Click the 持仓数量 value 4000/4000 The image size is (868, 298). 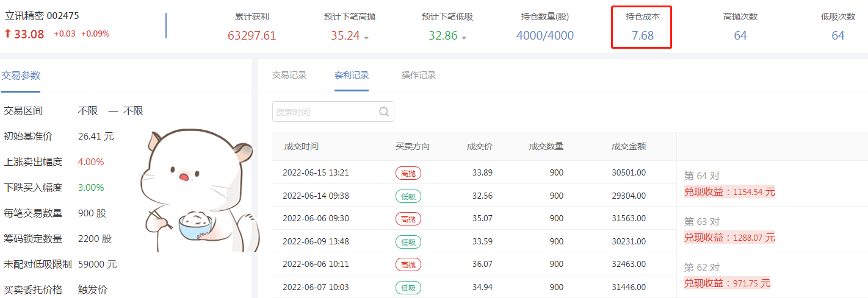point(545,35)
